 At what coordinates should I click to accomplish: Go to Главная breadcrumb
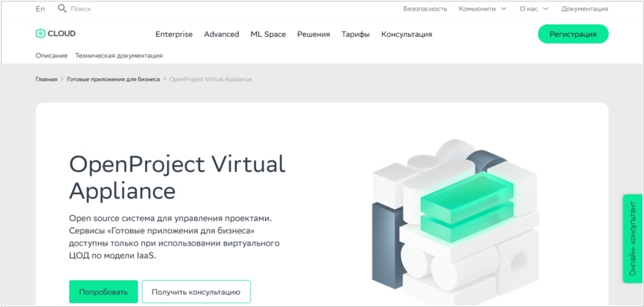[x=47, y=79]
